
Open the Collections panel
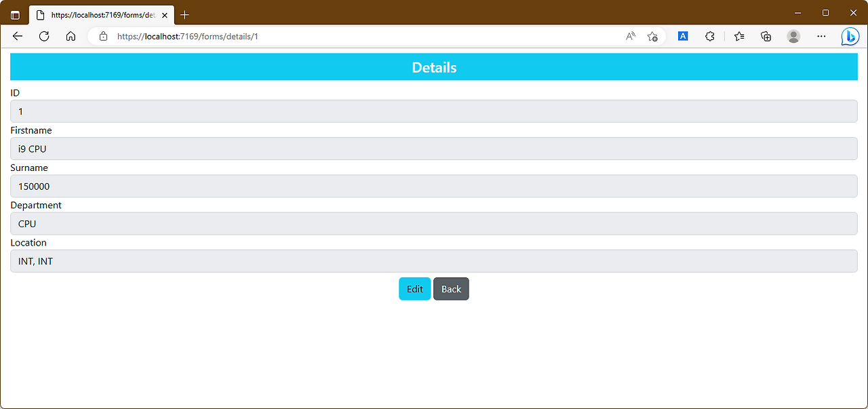[766, 36]
